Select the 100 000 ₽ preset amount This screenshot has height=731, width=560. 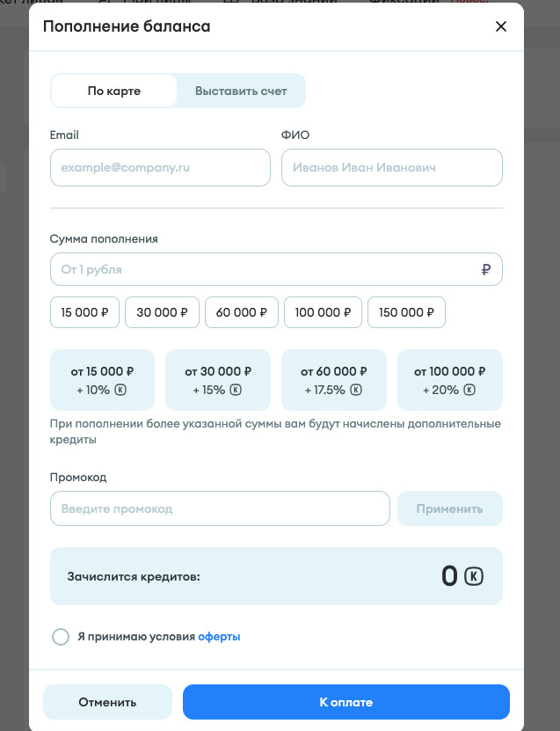(323, 312)
